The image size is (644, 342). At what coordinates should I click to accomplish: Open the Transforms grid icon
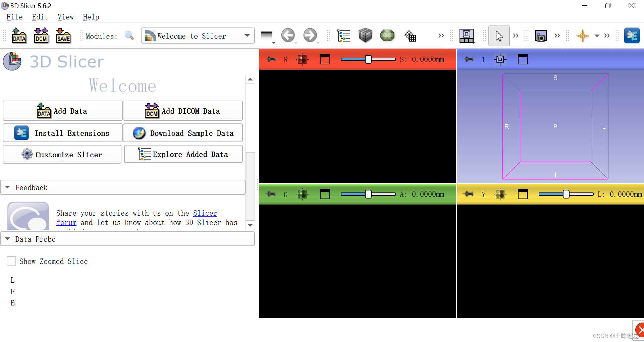[410, 36]
